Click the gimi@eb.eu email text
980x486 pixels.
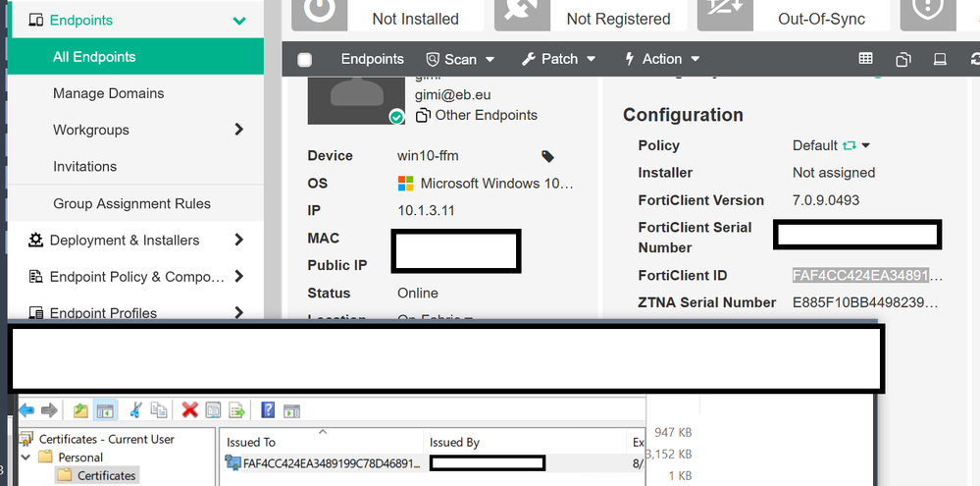click(452, 95)
